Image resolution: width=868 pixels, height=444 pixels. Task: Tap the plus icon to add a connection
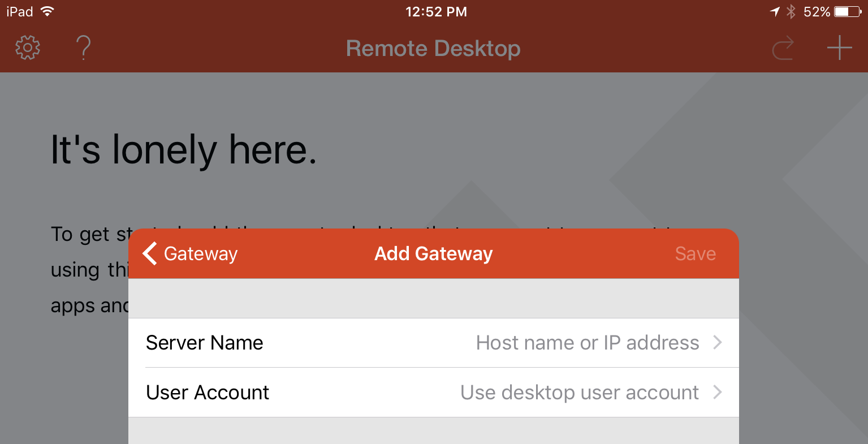pos(839,48)
